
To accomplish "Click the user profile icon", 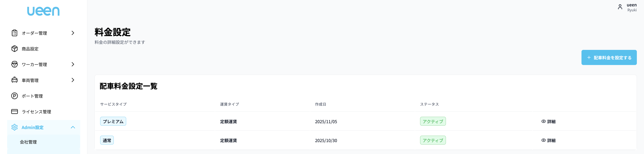I will 620,7.
